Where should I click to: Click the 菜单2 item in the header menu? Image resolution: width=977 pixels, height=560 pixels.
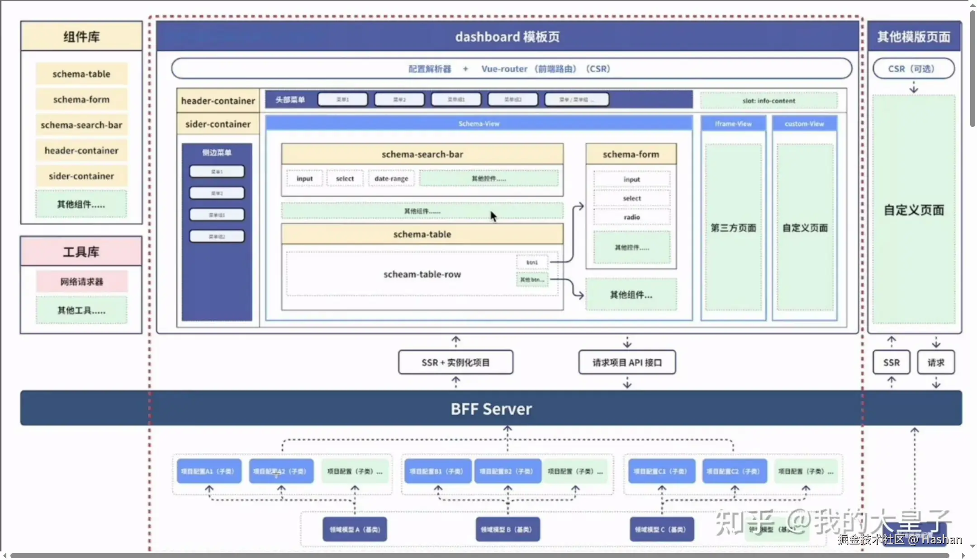pyautogui.click(x=399, y=99)
